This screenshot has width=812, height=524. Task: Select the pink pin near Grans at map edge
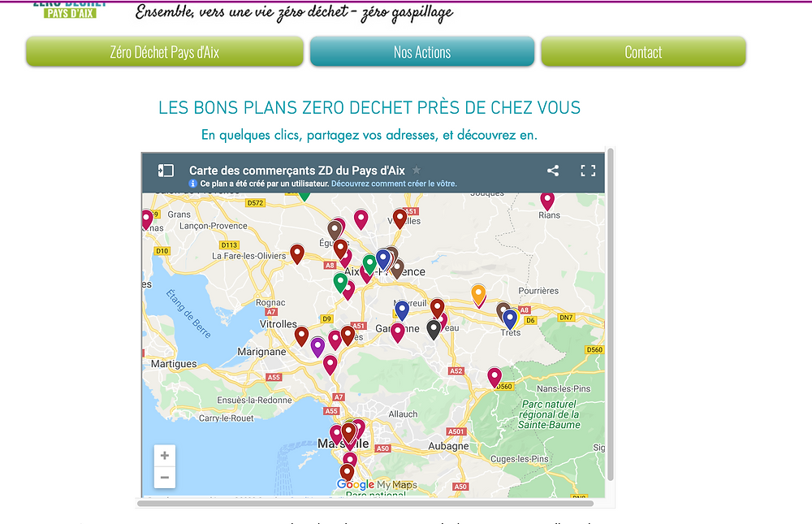146,220
